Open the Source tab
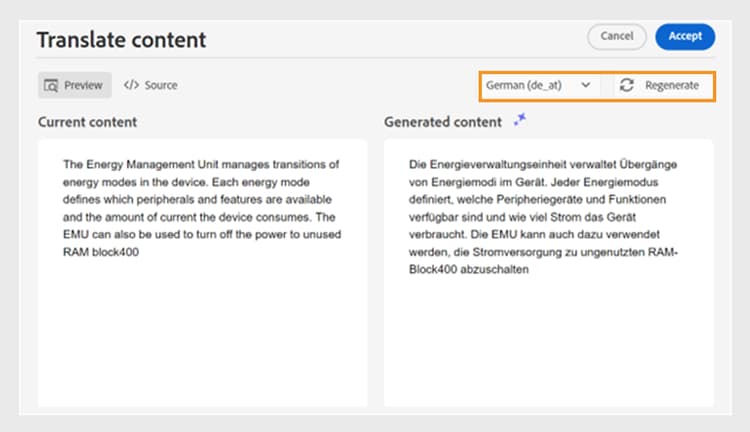750x432 pixels. (150, 85)
